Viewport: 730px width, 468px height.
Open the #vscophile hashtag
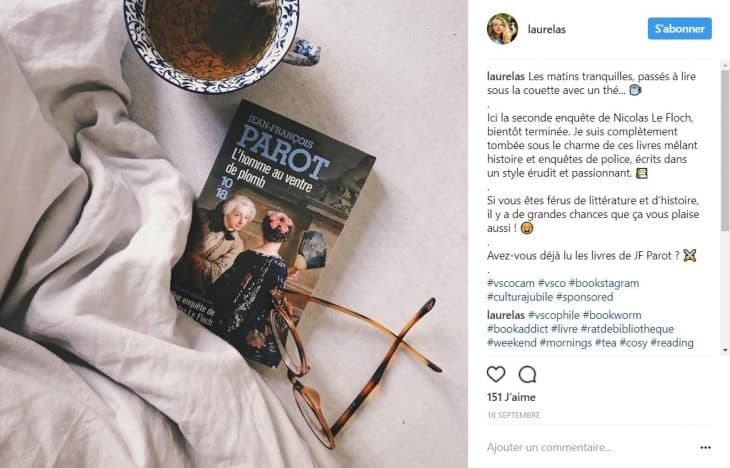click(554, 315)
